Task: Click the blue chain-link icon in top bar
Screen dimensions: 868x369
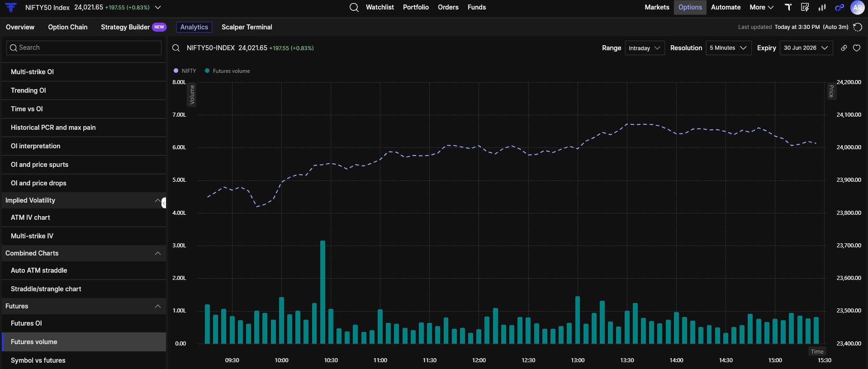Action: (840, 7)
